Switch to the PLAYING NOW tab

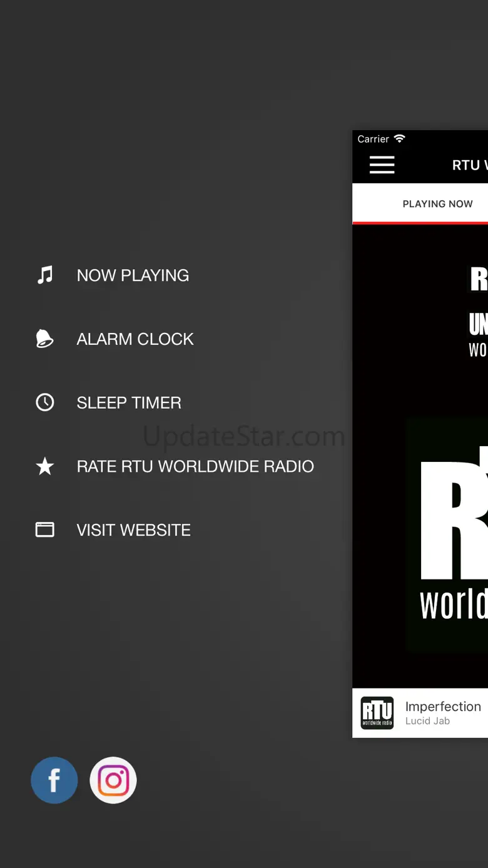(x=438, y=204)
